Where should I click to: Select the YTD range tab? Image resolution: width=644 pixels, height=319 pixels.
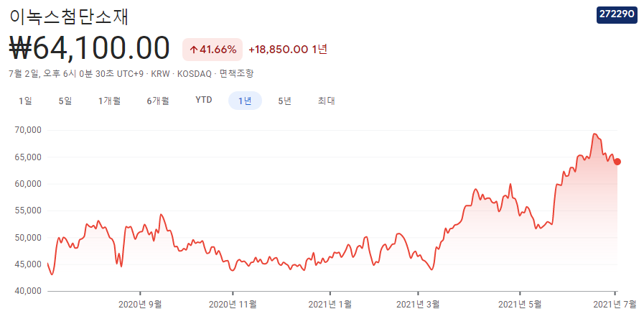pyautogui.click(x=204, y=100)
